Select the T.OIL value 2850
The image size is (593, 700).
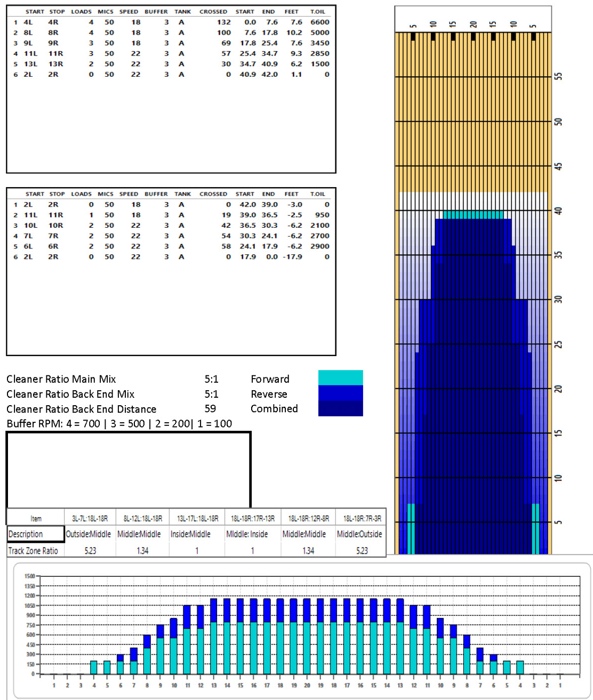pos(320,53)
